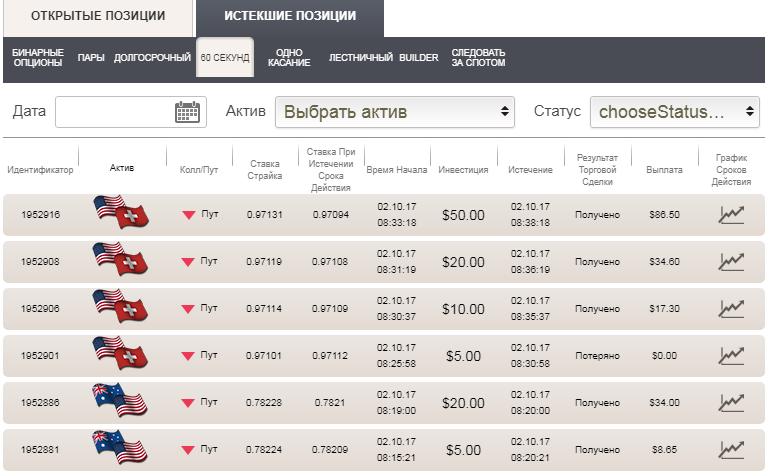Open expiry chart for trade 1952908

(x=731, y=262)
